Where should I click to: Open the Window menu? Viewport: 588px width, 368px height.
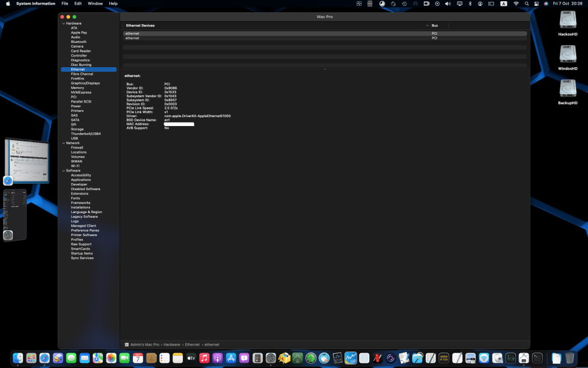[95, 4]
